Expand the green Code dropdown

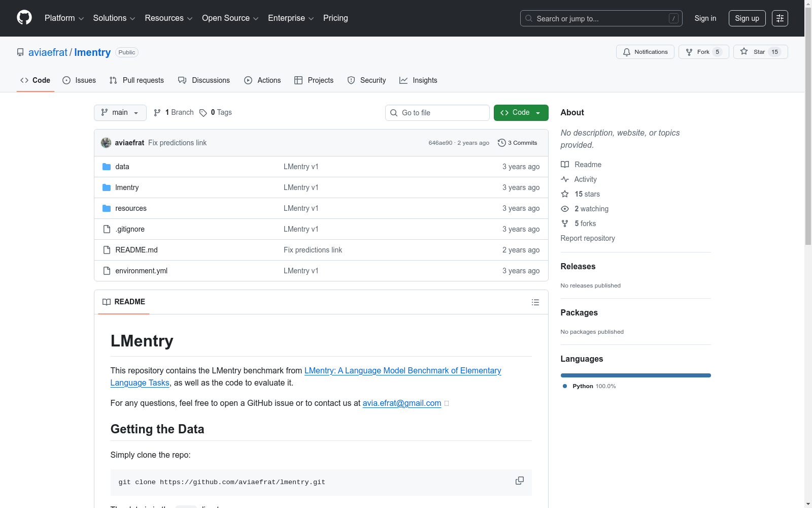coord(521,113)
